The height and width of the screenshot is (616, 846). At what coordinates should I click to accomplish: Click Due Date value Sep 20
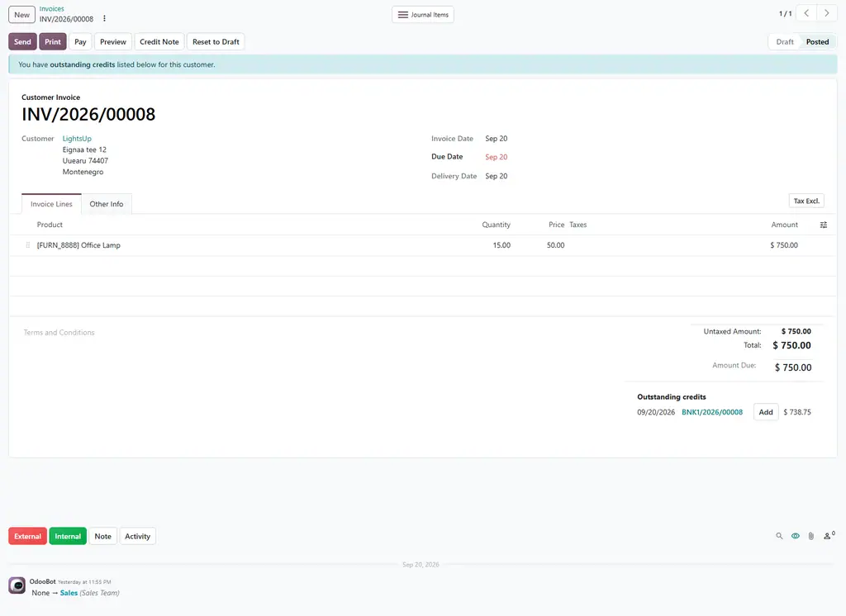(x=496, y=157)
